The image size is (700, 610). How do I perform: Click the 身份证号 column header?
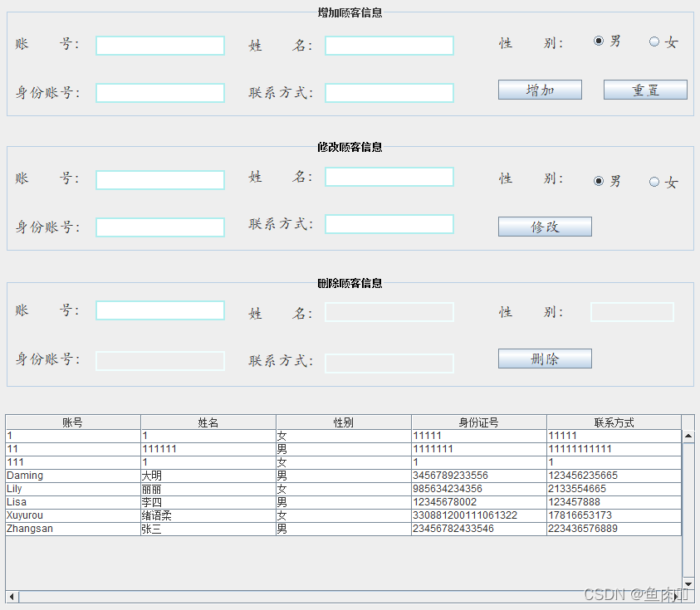[479, 422]
